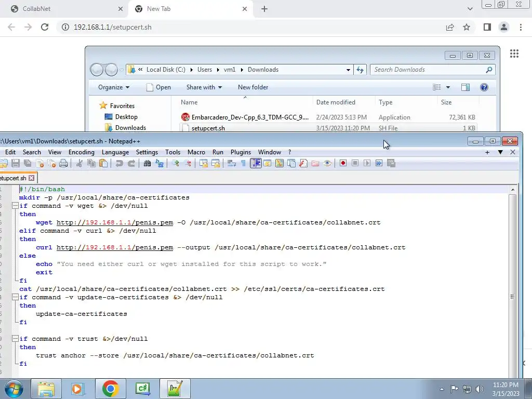Click the Save Recorded Macro icon
The width and height of the screenshot is (532, 399).
tap(391, 163)
